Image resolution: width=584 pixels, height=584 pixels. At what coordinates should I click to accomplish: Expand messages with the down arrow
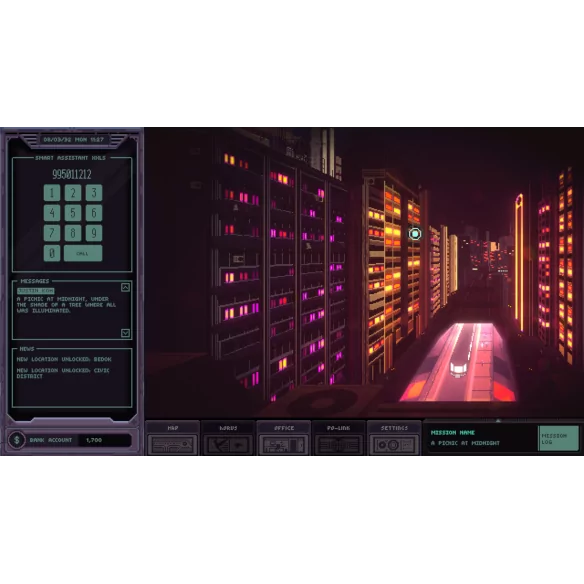(x=126, y=333)
